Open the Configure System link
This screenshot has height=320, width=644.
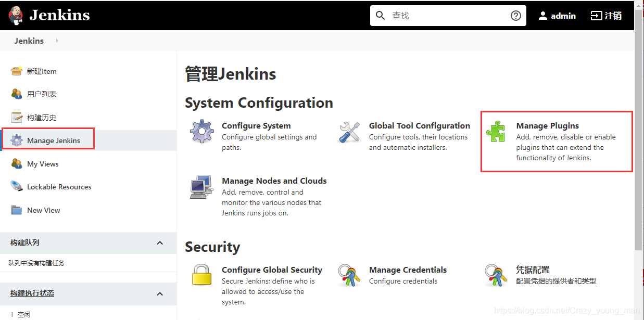[256, 126]
